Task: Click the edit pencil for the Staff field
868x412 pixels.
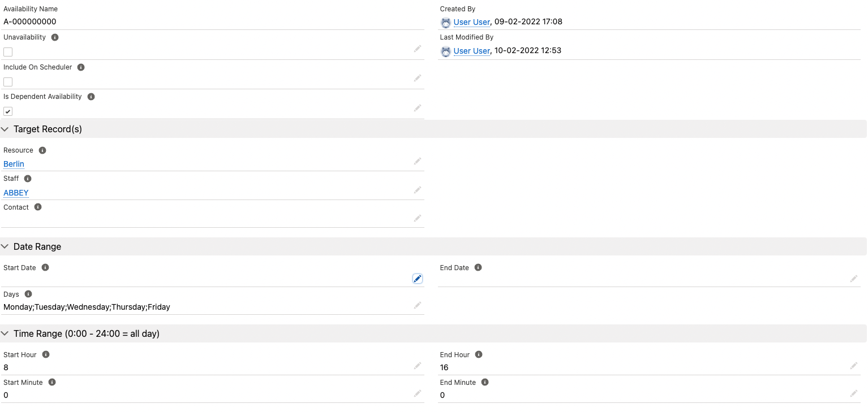Action: point(418,190)
